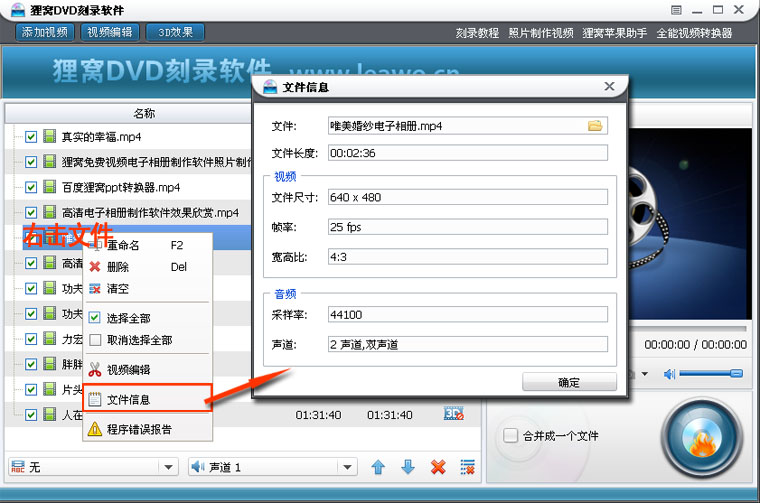This screenshot has width=760, height=503.
Task: Click 确定 in the file info dialog
Action: [569, 382]
